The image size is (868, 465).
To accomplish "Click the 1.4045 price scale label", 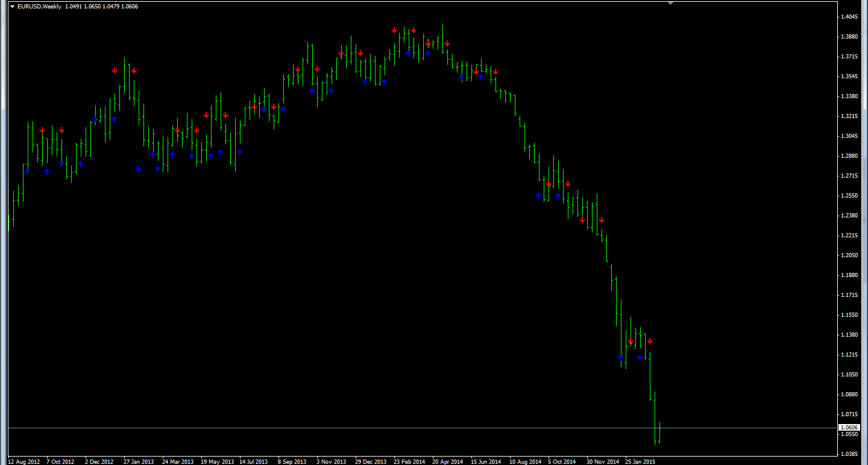I will click(x=849, y=17).
